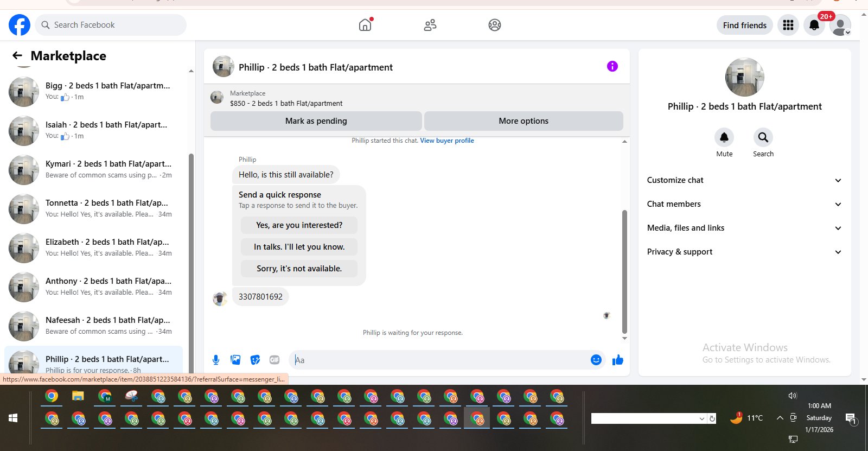The image size is (868, 451).
Task: Expand Chat members section
Action: [x=744, y=204]
